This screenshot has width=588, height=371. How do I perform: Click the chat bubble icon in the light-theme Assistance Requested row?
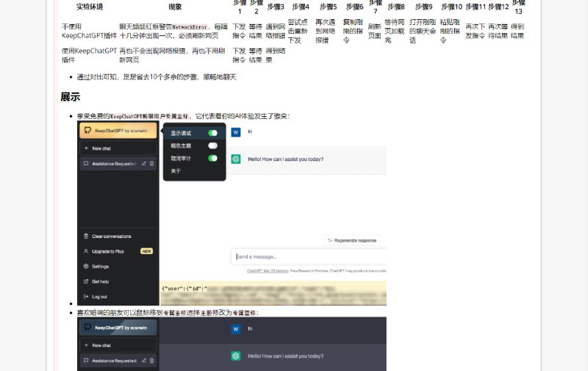point(86,164)
